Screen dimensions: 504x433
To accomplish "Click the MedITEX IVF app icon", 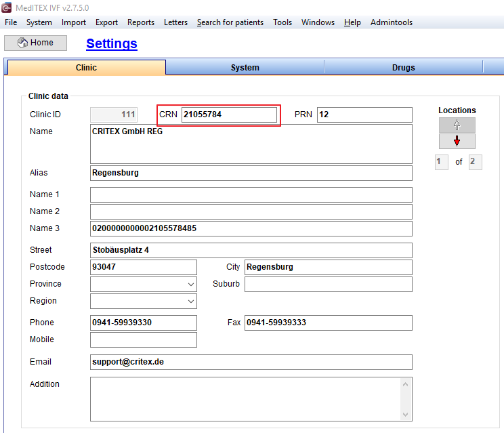I will pyautogui.click(x=6, y=7).
